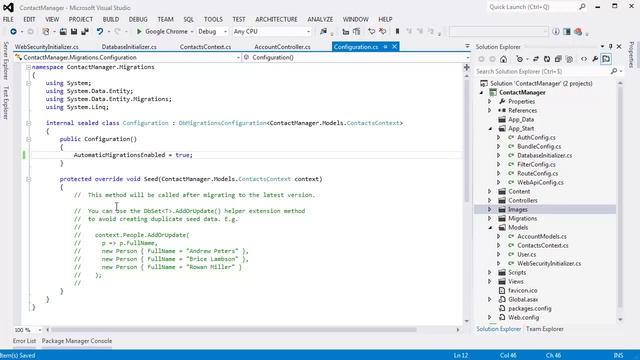The width and height of the screenshot is (640, 360).
Task: Click the search magnifier icon in Solution Explorer
Action: pyautogui.click(x=613, y=71)
